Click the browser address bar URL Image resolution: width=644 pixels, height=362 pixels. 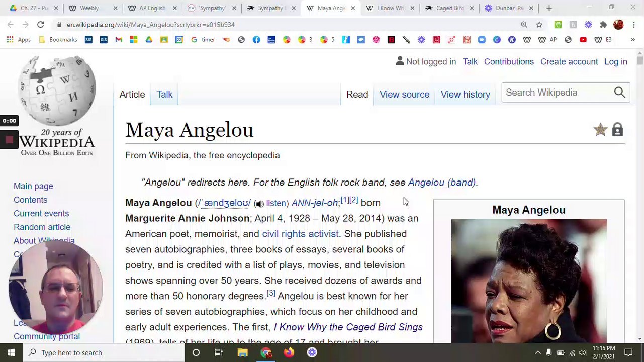click(x=151, y=25)
